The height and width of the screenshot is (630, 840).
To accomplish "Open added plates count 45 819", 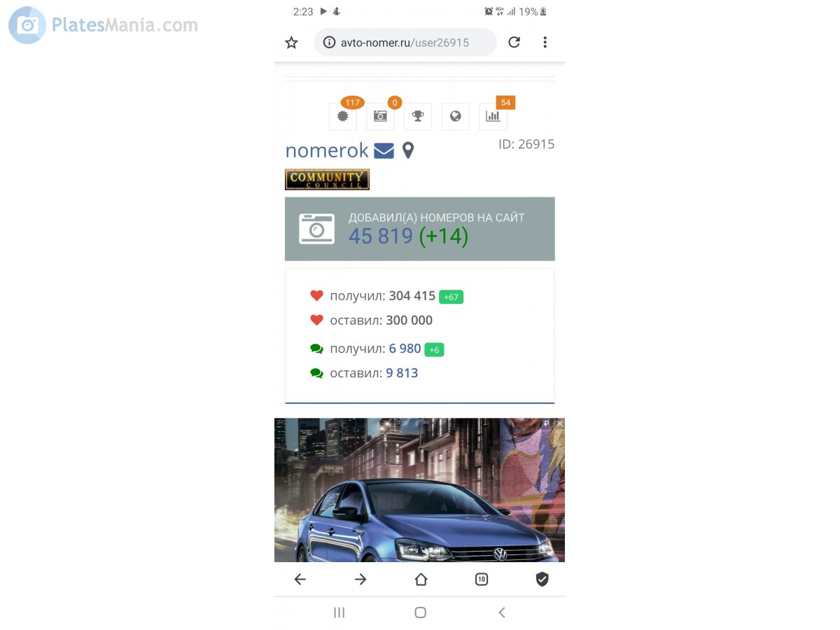I will [x=381, y=237].
